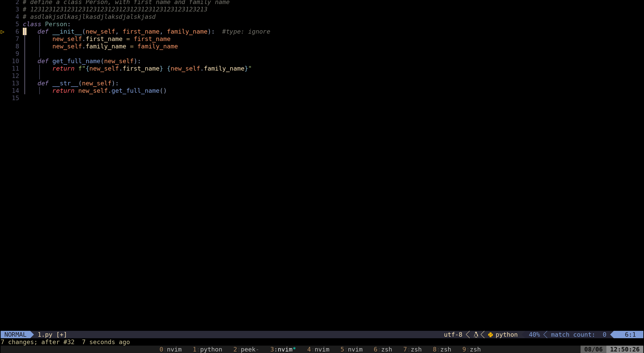The height and width of the screenshot is (353, 644).
Task: Click the NORMAL mode indicator
Action: point(15,335)
